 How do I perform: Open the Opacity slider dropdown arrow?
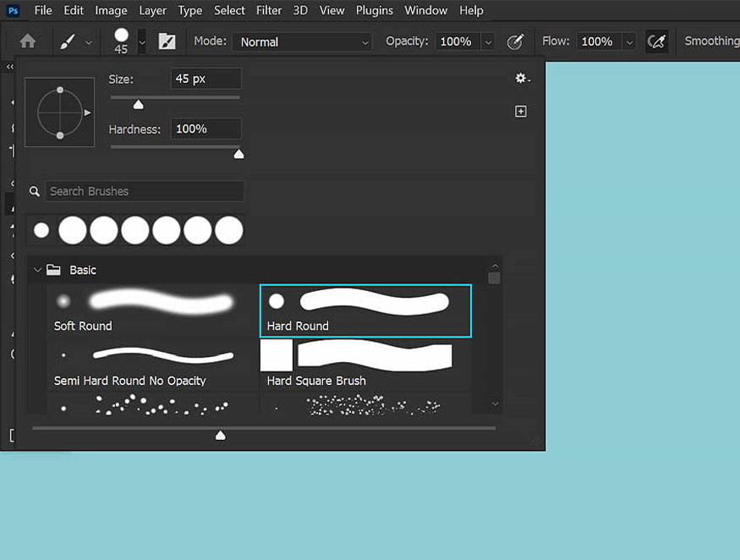pyautogui.click(x=488, y=42)
